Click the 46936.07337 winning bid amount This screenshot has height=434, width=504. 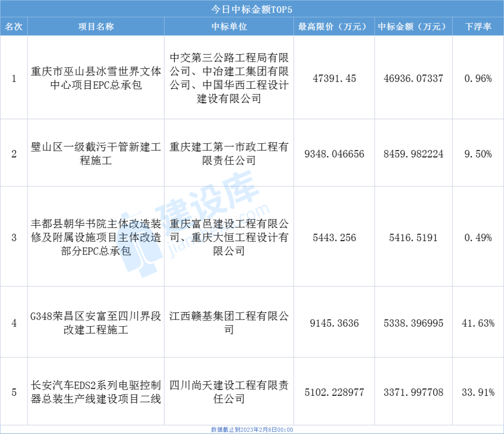pos(413,78)
